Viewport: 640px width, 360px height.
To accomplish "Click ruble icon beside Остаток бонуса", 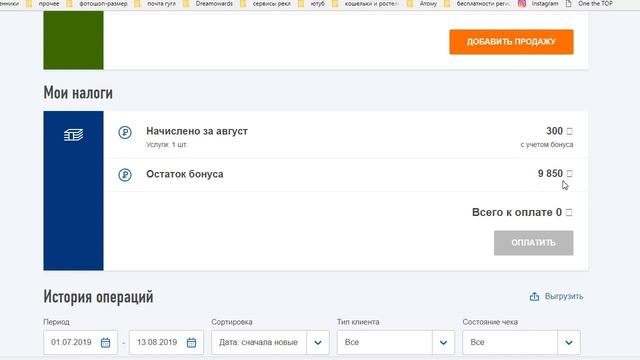I will (x=125, y=175).
